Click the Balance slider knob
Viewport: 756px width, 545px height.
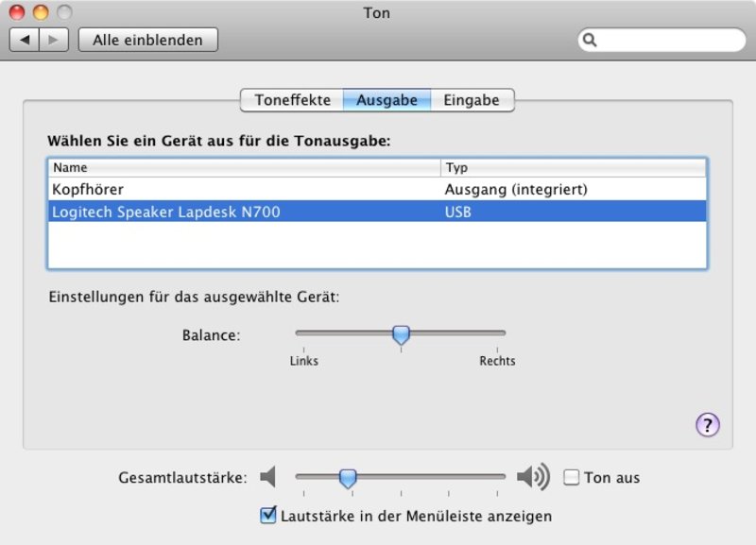point(401,334)
